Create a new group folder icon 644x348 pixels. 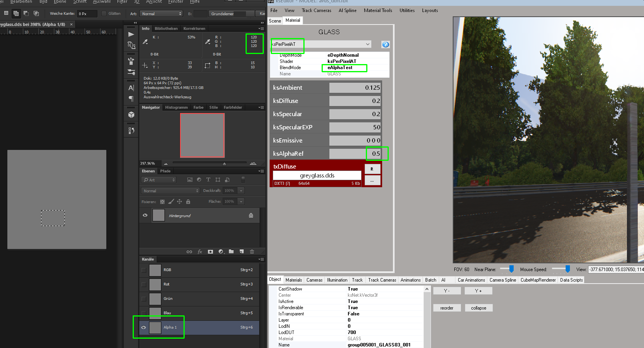(x=231, y=252)
